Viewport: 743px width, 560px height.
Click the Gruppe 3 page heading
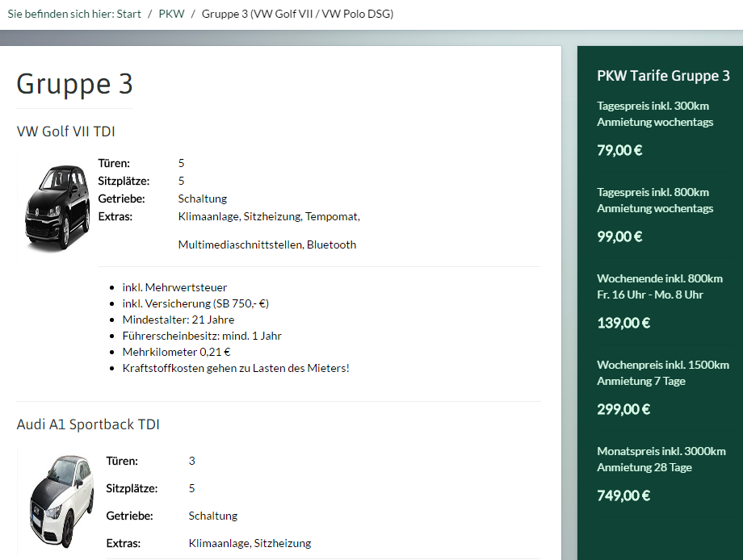tap(75, 84)
